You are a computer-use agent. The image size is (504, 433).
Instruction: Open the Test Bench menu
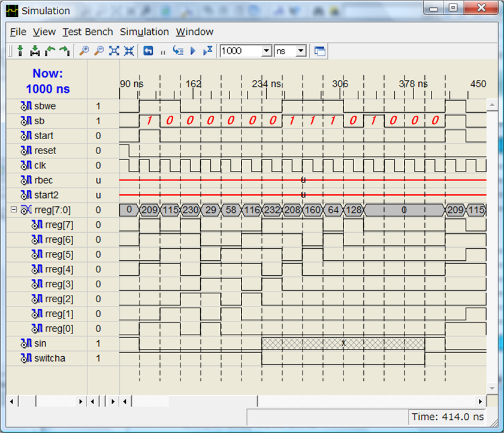[87, 32]
